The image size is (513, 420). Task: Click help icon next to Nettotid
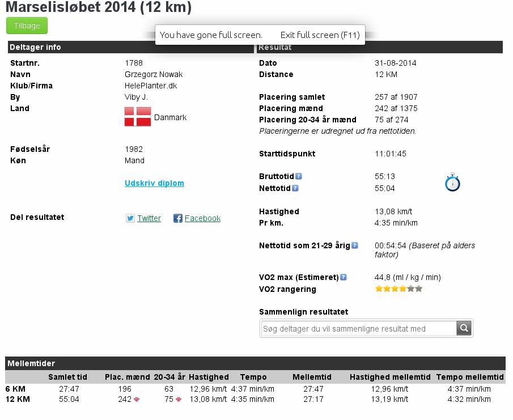(295, 188)
